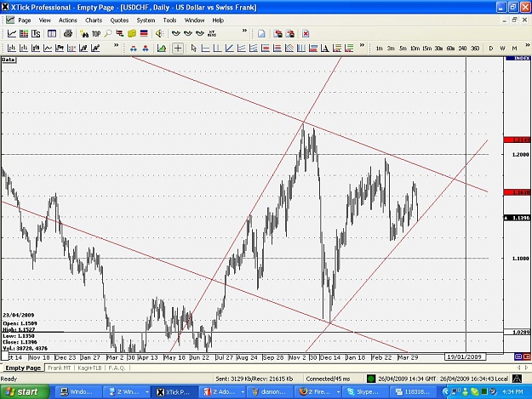532x399 pixels.
Task: Switch to the F.A.Q. page tab
Action: 117,368
